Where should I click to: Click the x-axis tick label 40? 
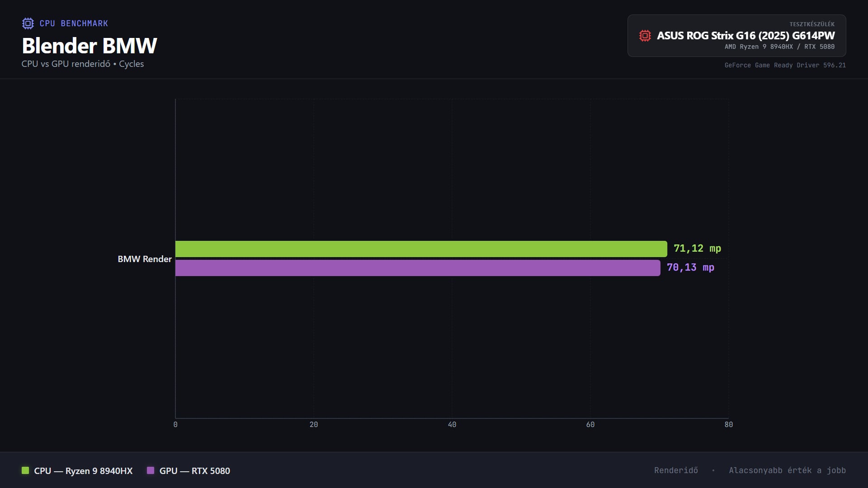[452, 425]
